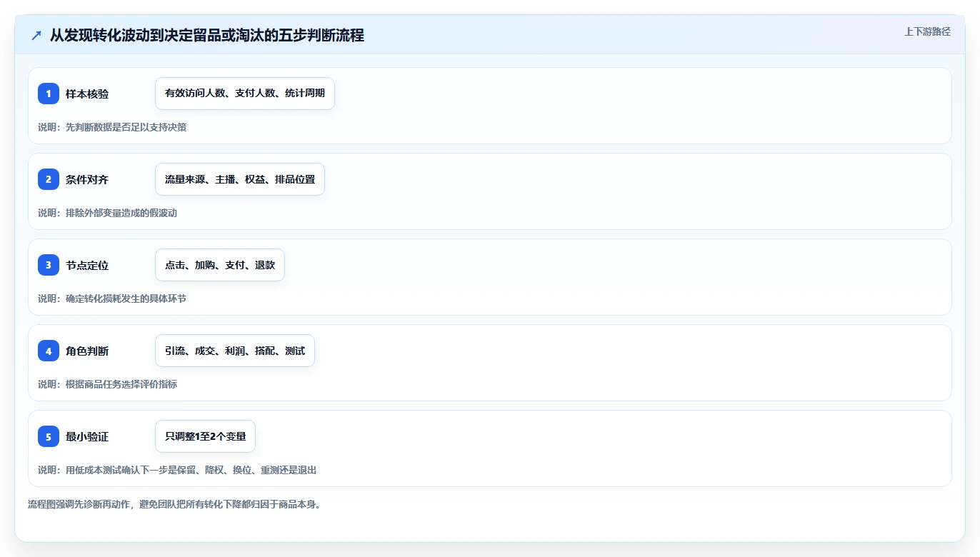
Task: Click the footer text 流程图强调先诊断再动作
Action: pyautogui.click(x=175, y=504)
